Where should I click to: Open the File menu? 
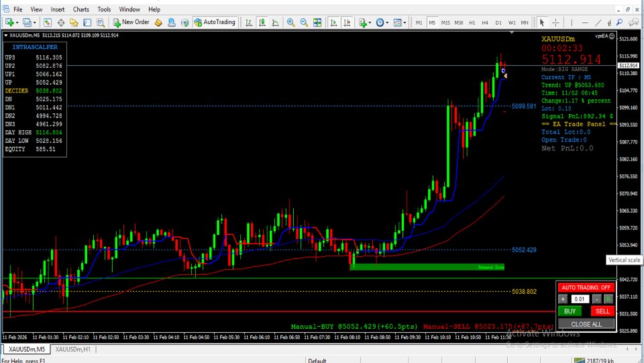(x=17, y=9)
